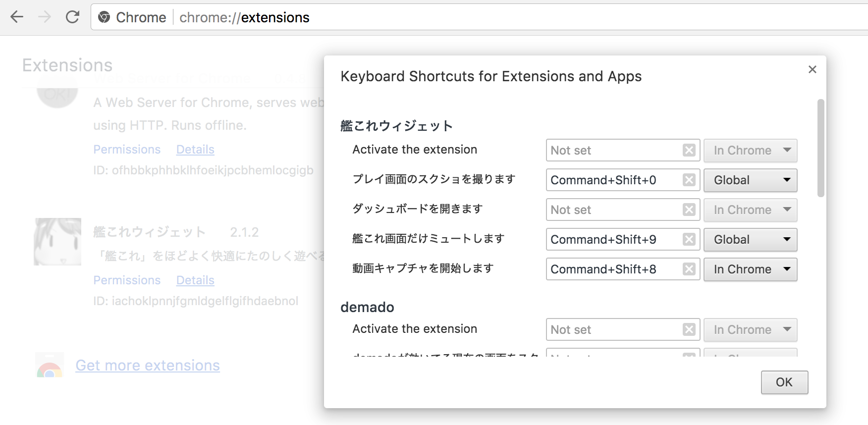The image size is (868, 425).
Task: Click the demado 'Activate the extension' shortcut field
Action: 623,329
